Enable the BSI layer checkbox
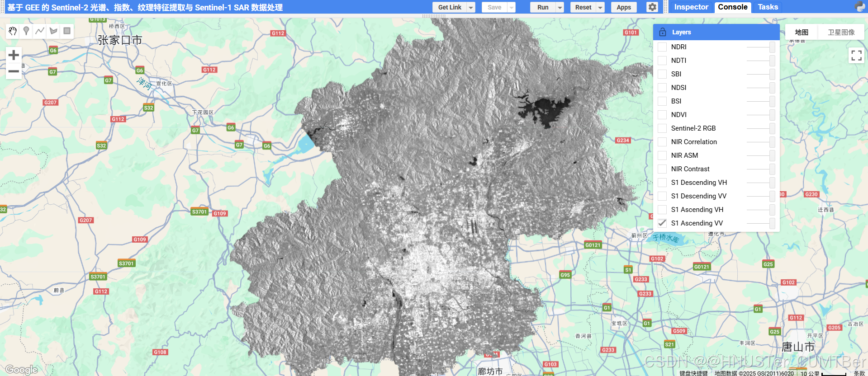 662,101
